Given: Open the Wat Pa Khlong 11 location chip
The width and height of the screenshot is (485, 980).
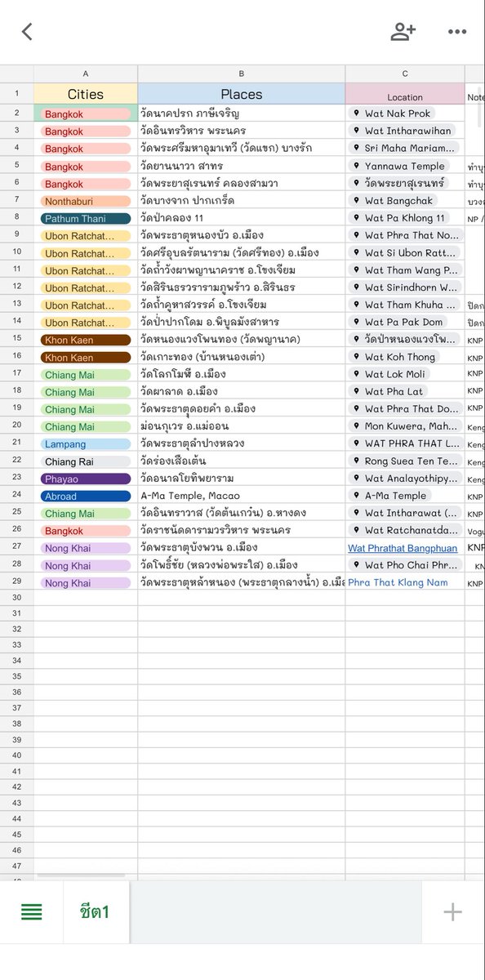Looking at the screenshot, I should (400, 218).
